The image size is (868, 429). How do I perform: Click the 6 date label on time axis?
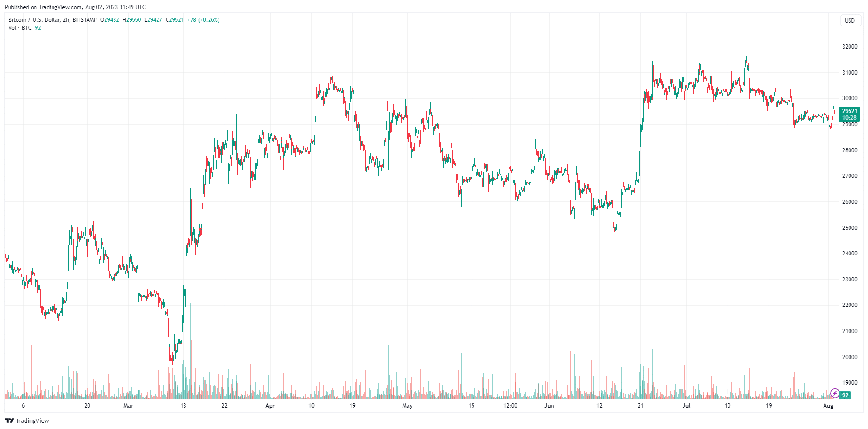tap(23, 406)
